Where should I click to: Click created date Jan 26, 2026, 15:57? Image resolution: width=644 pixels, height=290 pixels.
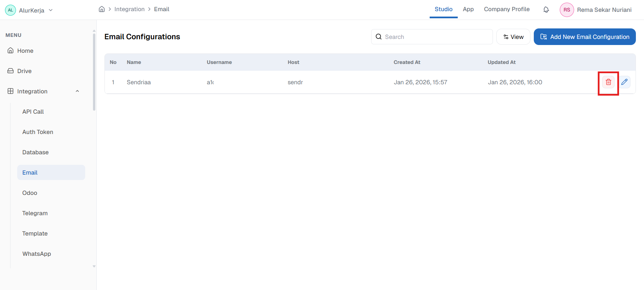coord(420,82)
